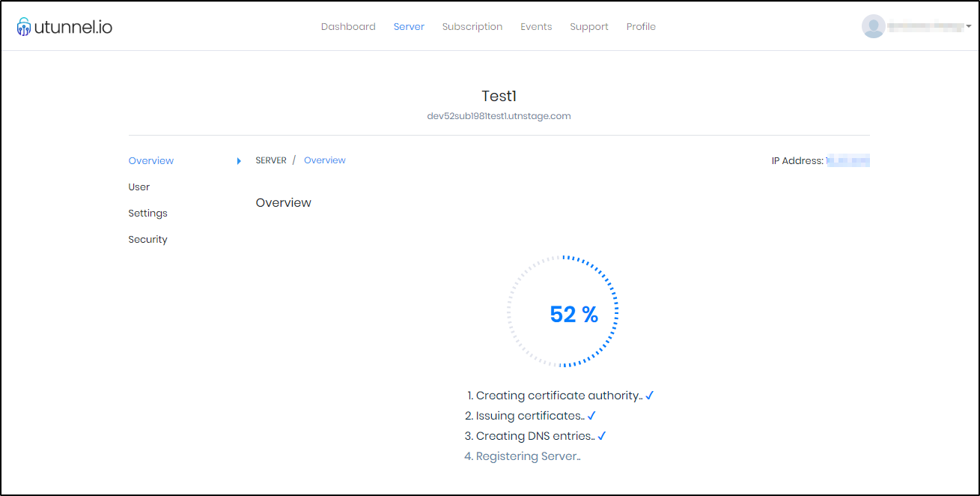Click the dev52sub1981test1.utnstage.com domain text

point(499,115)
